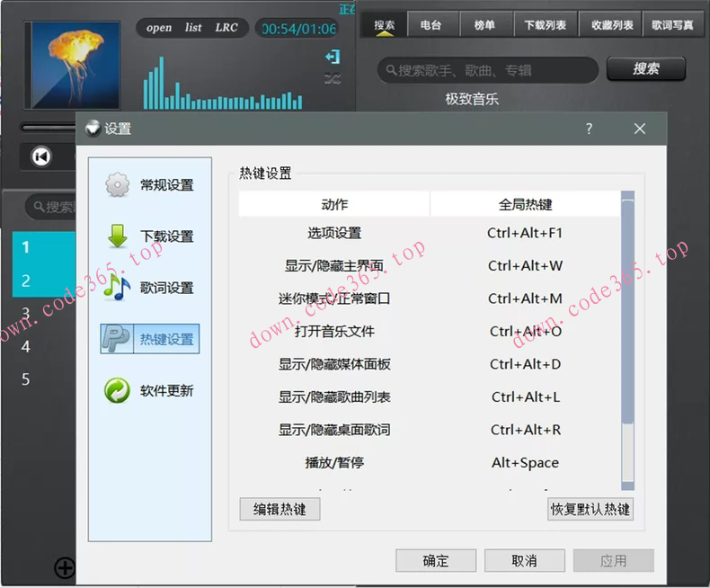Click the 取消 cancel button
This screenshot has width=710, height=588.
click(x=525, y=561)
